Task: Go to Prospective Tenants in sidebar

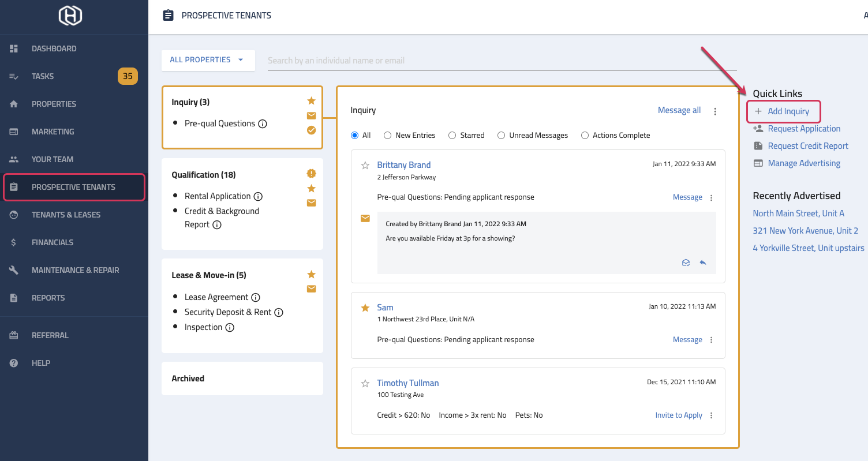Action: pos(74,187)
